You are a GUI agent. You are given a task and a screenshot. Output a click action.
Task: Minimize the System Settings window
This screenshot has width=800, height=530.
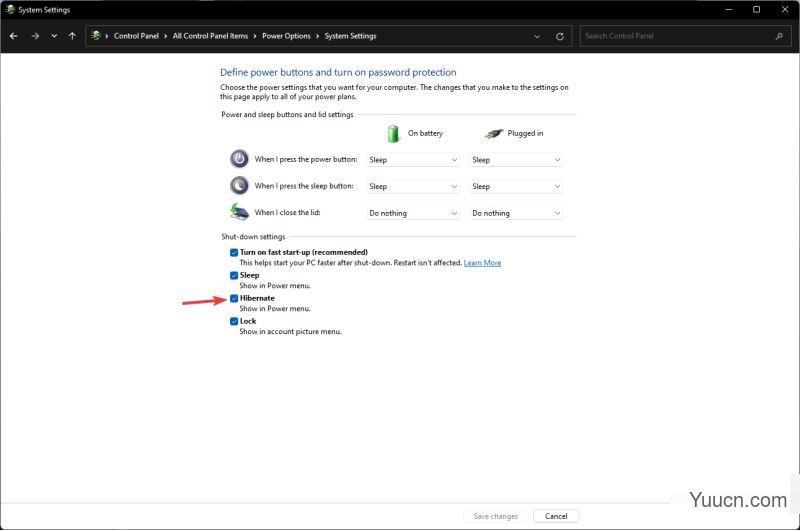pyautogui.click(x=729, y=10)
